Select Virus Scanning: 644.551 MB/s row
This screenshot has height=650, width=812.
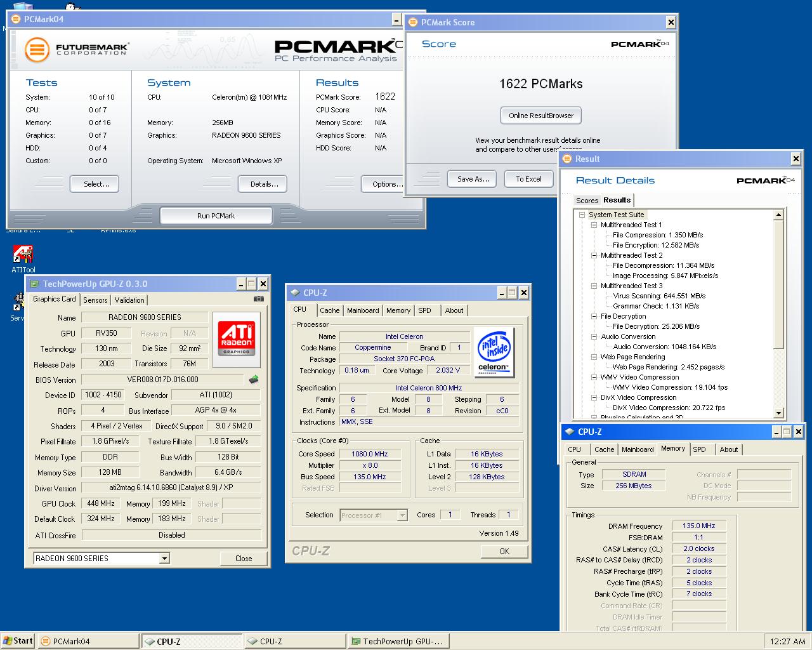(x=659, y=296)
